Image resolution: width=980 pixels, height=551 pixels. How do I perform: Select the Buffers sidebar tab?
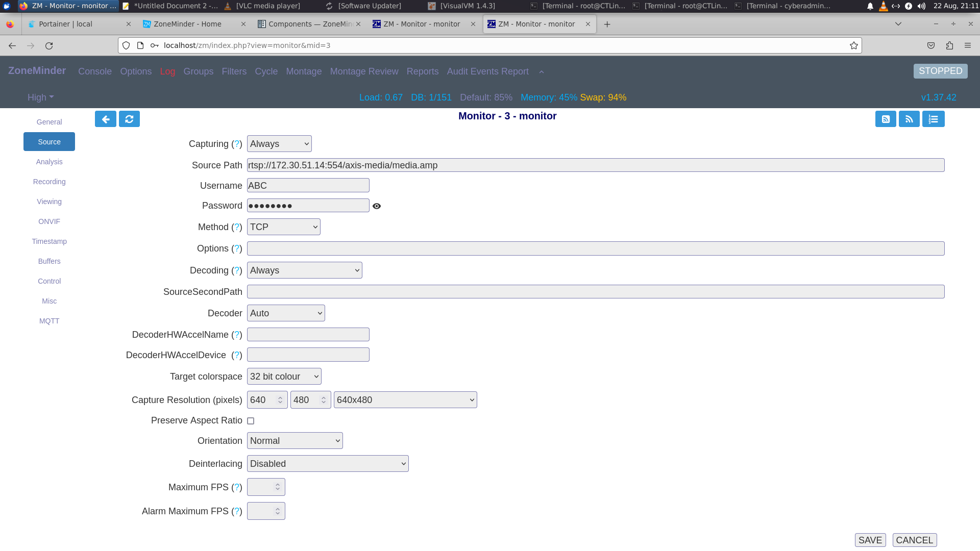[49, 261]
